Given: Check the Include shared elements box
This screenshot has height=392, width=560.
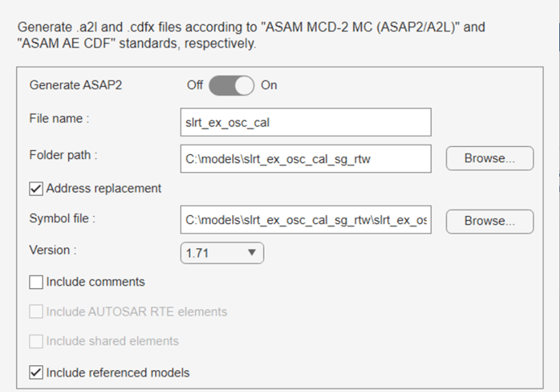Looking at the screenshot, I should (36, 342).
